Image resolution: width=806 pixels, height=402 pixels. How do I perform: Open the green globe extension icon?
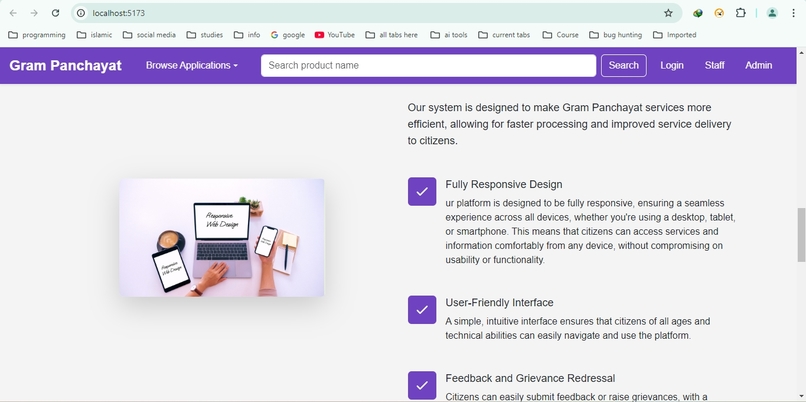click(698, 13)
